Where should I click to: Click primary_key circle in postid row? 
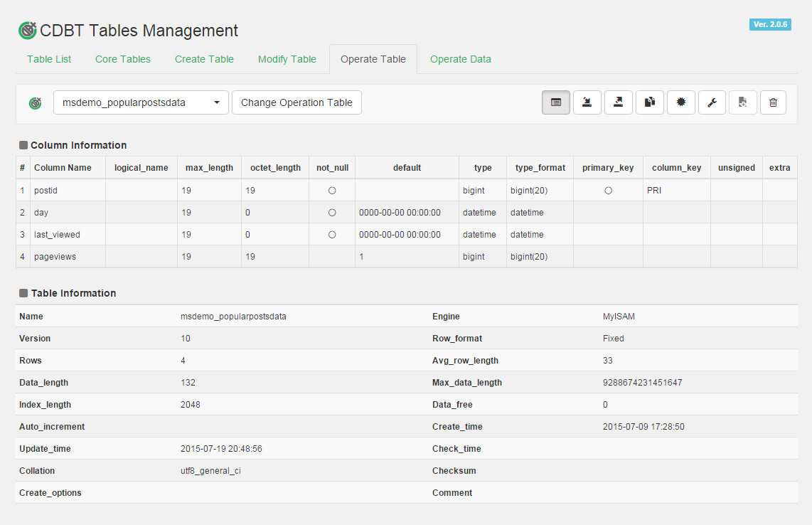608,191
